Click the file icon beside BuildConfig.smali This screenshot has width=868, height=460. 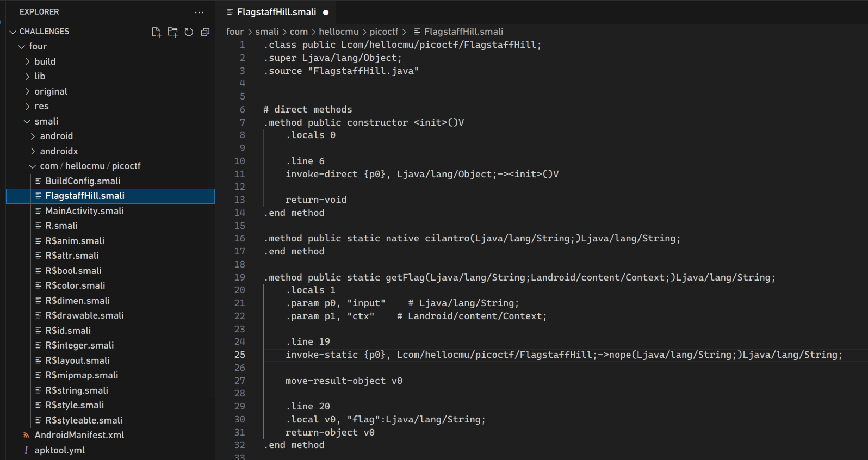39,181
